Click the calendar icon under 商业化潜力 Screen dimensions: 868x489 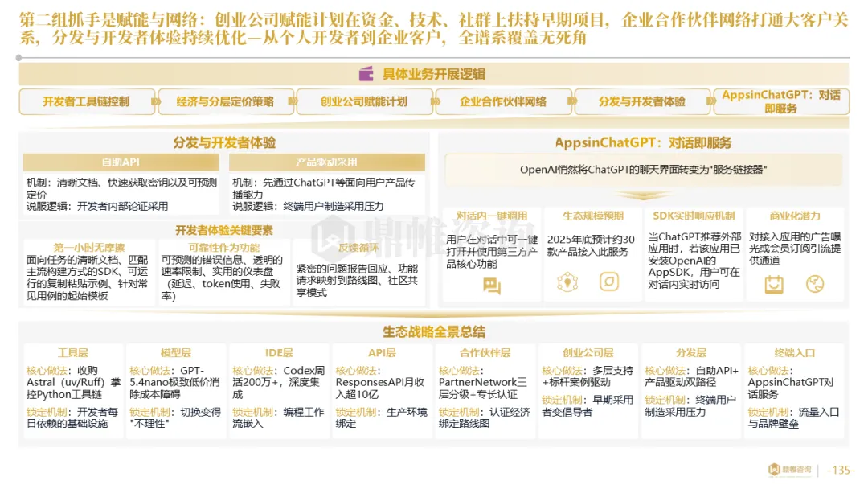[x=774, y=285]
